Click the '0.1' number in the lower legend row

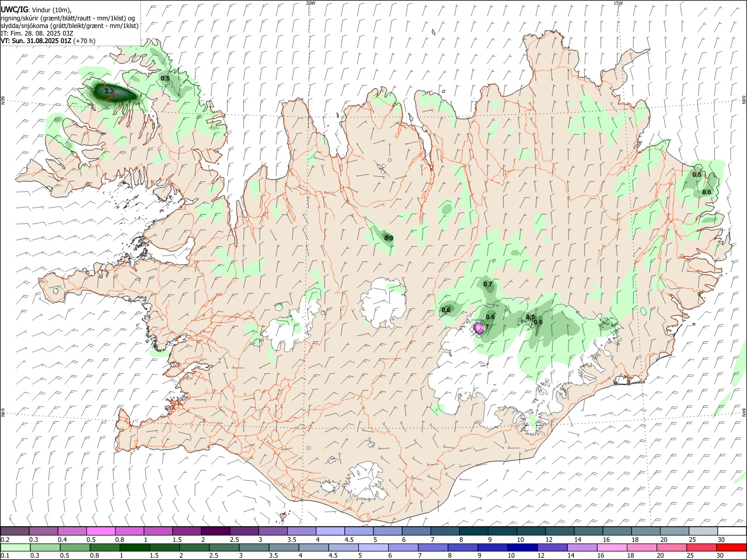click(x=5, y=556)
